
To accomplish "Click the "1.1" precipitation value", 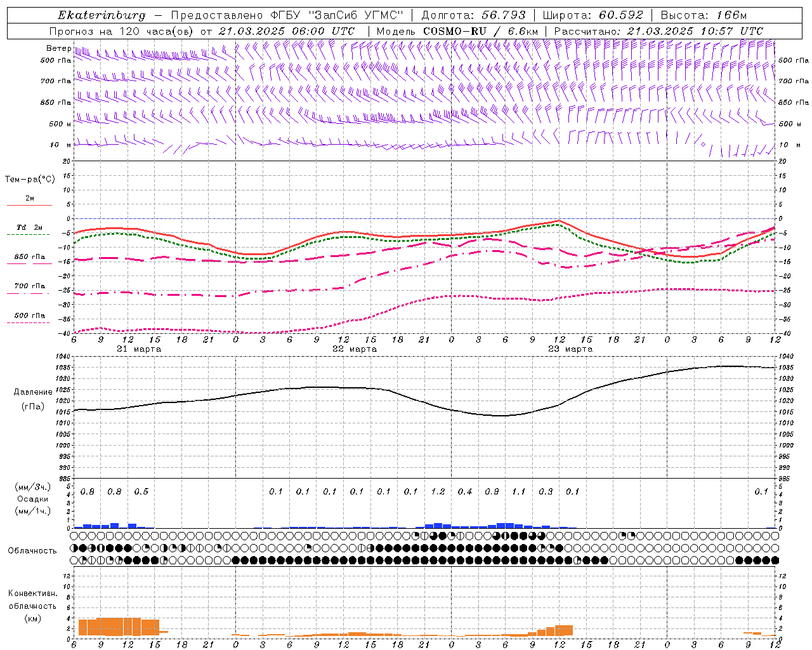I will pos(519,491).
